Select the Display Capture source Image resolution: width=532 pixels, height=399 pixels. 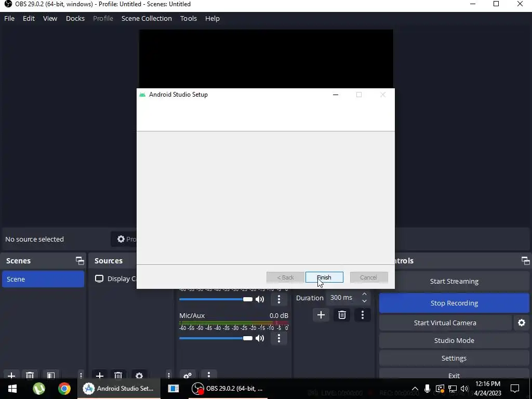tap(116, 278)
